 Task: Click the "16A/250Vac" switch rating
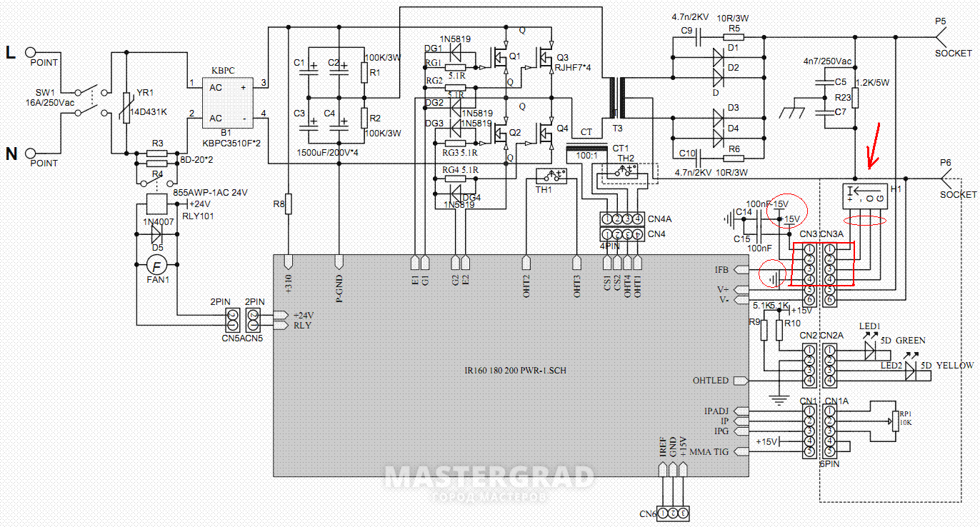[x=49, y=104]
